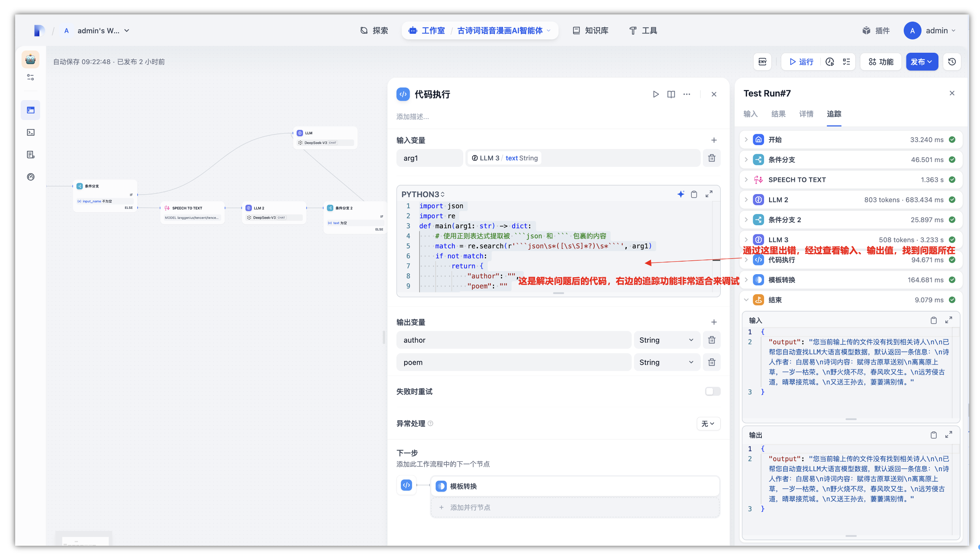Collapse the 结束 trace entry
The image size is (980, 557).
[746, 300]
